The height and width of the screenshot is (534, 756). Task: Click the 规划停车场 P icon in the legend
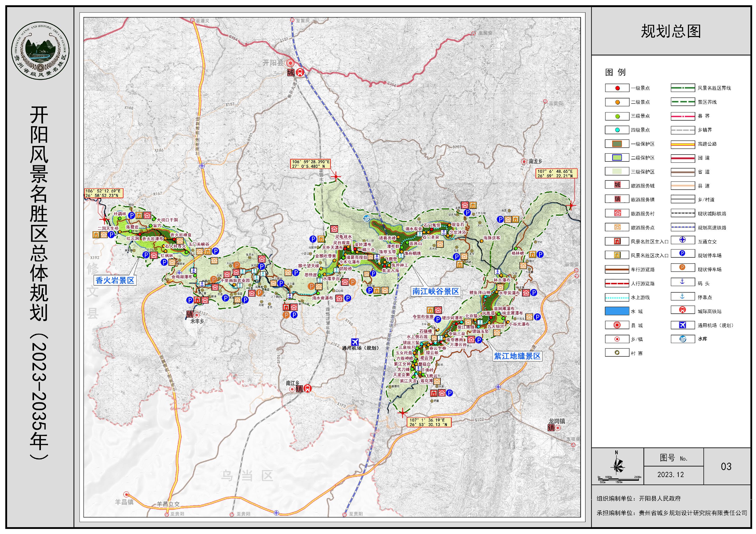[x=682, y=254]
